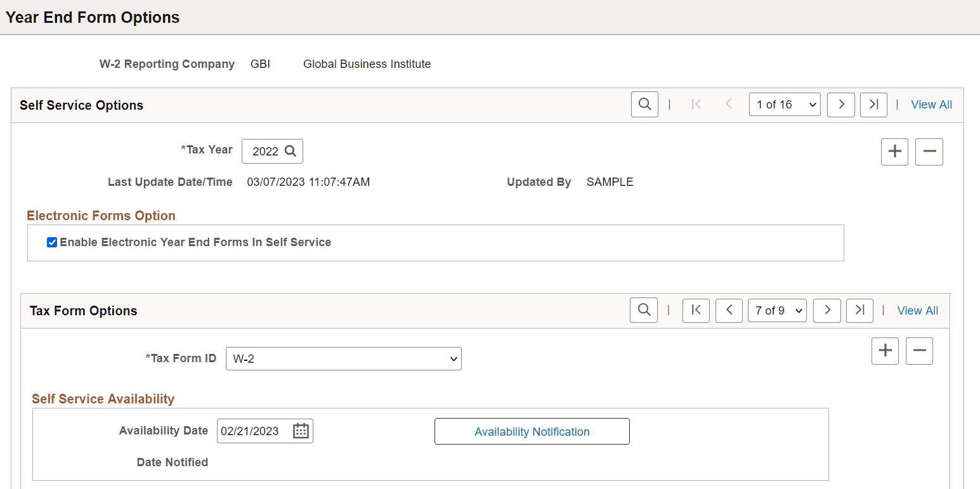This screenshot has height=489, width=980.
Task: Go to next Tax Form Options row
Action: (827, 310)
